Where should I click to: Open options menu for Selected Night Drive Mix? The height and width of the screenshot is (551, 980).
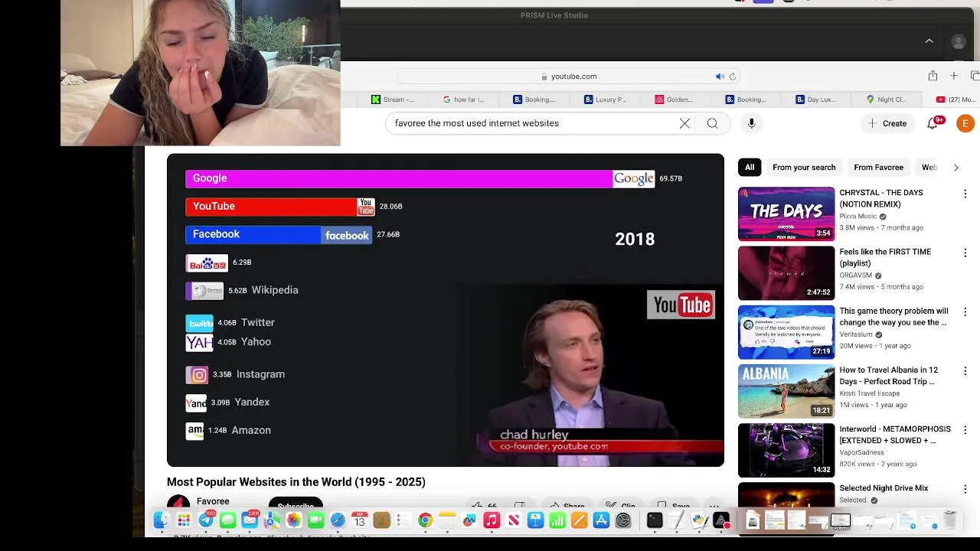pyautogui.click(x=965, y=489)
